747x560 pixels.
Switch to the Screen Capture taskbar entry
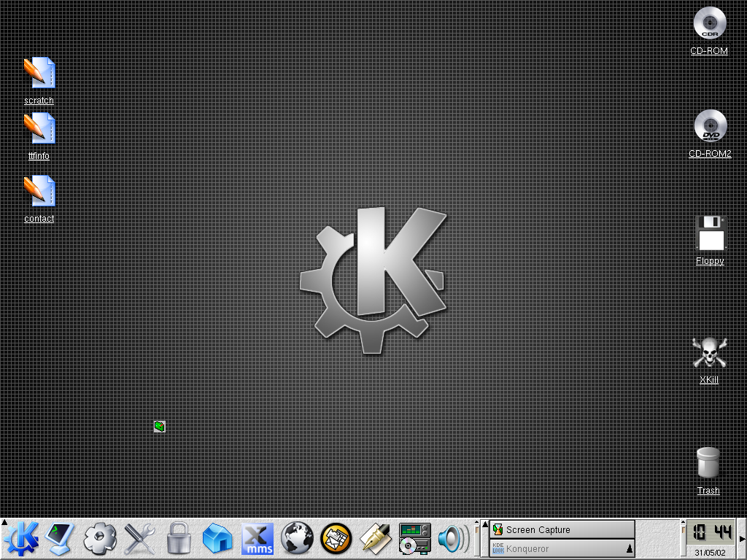562,529
